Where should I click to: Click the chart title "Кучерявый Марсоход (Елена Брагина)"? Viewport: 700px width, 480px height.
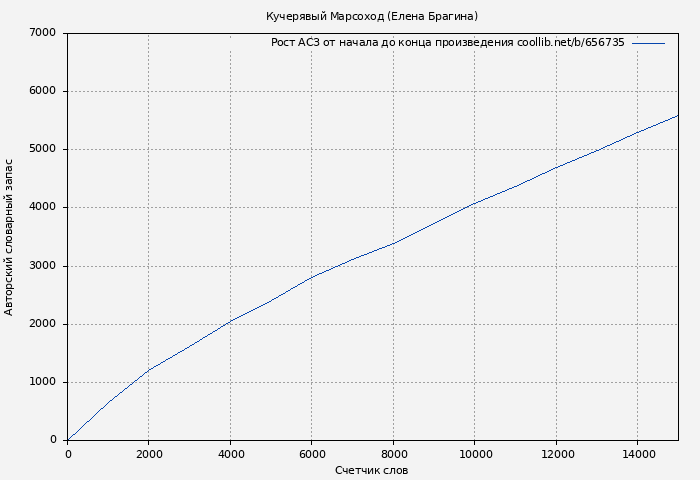(372, 16)
